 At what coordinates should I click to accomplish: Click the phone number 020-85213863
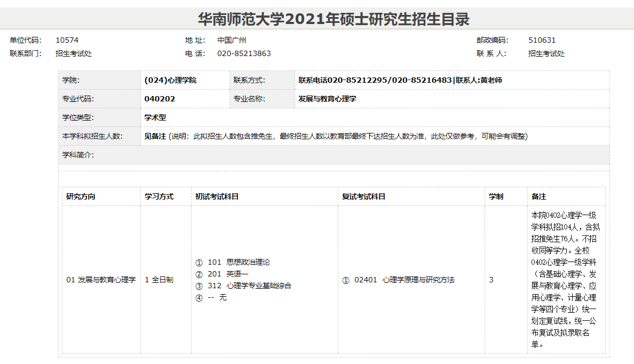pos(244,53)
